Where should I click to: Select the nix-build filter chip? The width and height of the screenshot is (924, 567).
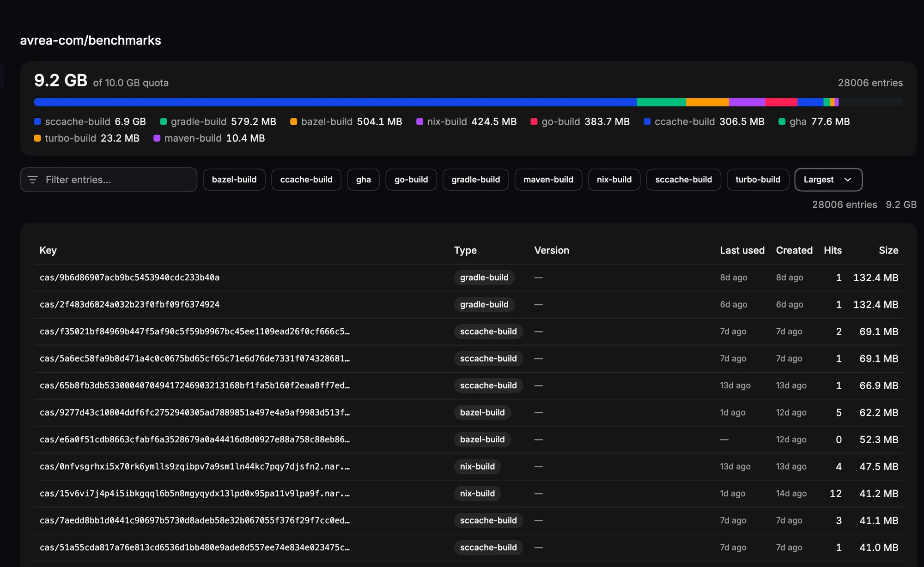point(614,180)
